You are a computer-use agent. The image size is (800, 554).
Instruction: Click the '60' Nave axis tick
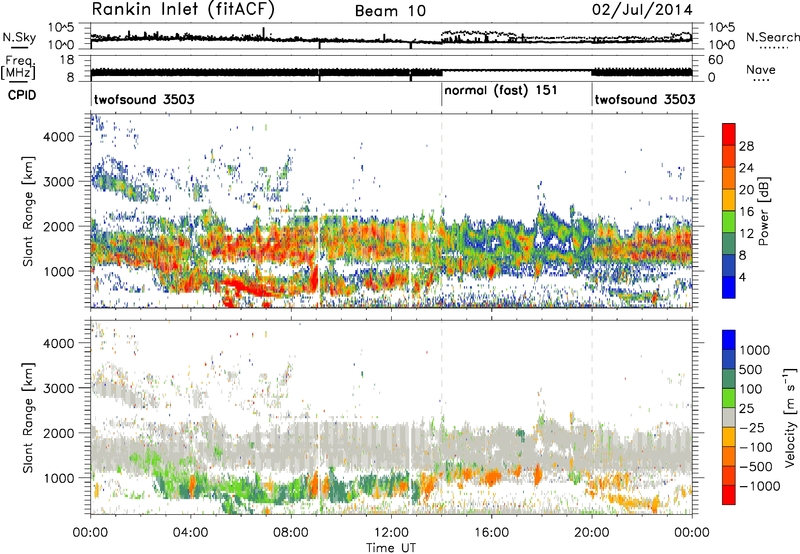point(716,60)
